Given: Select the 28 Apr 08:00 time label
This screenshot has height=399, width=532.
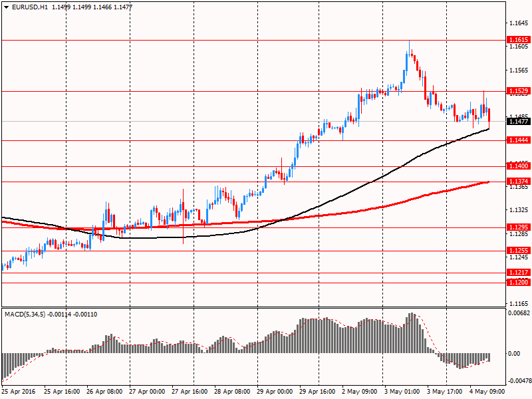Looking at the screenshot, I should pyautogui.click(x=232, y=392).
